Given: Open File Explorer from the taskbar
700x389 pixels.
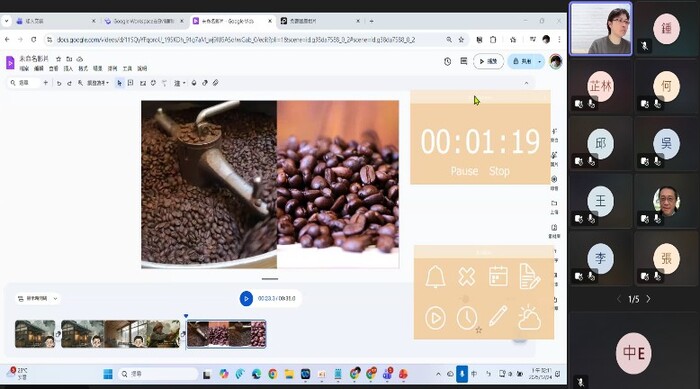Looking at the screenshot, I should click(x=289, y=374).
